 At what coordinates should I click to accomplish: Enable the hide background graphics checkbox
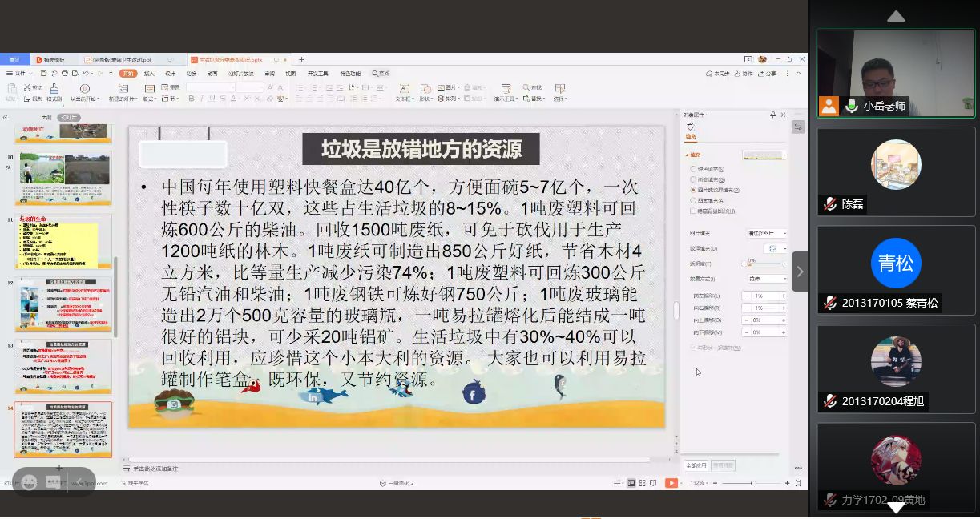pos(694,211)
